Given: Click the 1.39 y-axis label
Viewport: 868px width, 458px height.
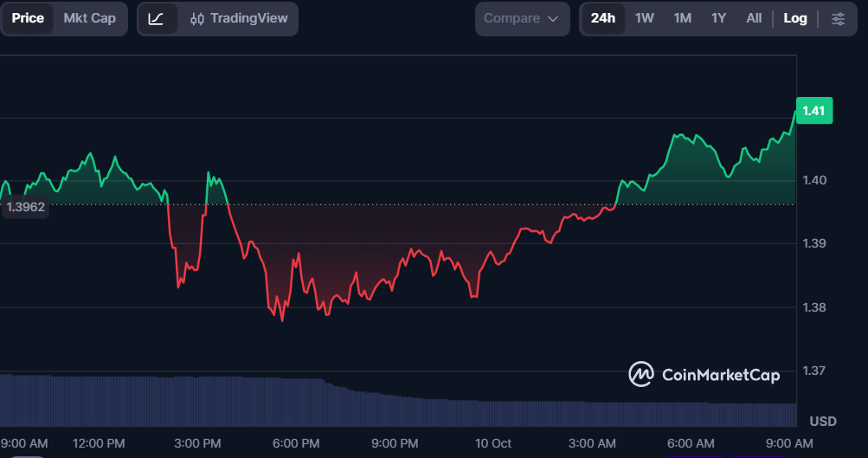Looking at the screenshot, I should (x=814, y=243).
